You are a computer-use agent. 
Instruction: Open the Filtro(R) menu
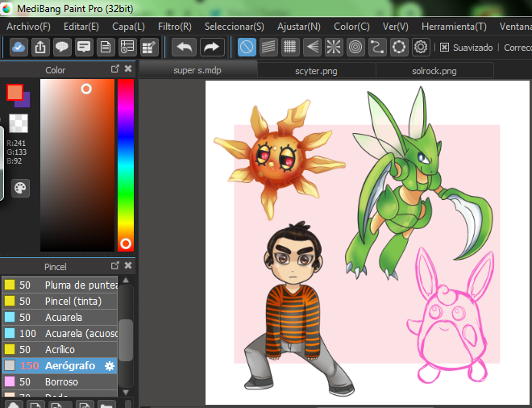[x=175, y=27]
